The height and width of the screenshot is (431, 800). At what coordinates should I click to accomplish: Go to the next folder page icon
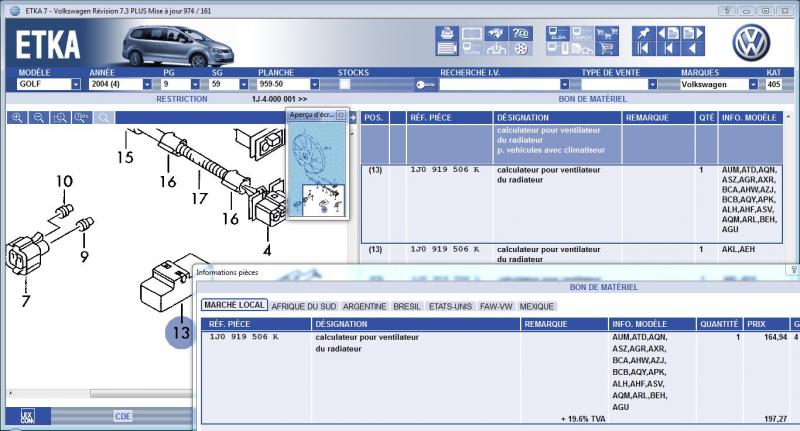(693, 34)
